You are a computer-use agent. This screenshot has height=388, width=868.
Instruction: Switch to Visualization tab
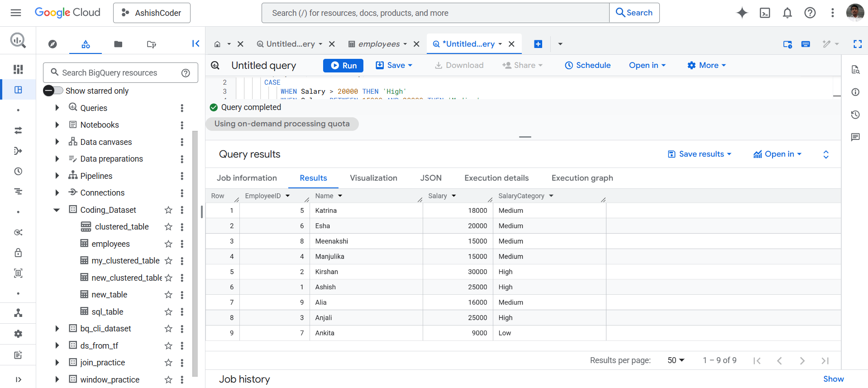(x=373, y=178)
